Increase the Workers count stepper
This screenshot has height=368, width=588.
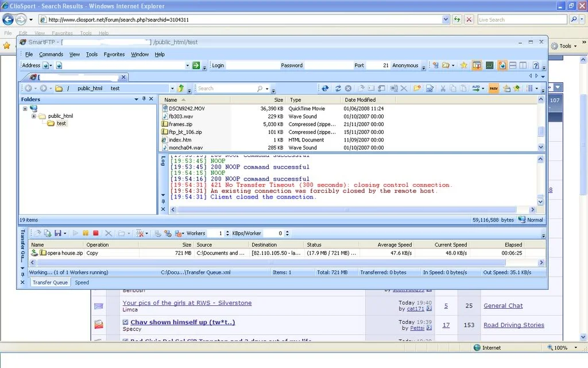(x=227, y=232)
